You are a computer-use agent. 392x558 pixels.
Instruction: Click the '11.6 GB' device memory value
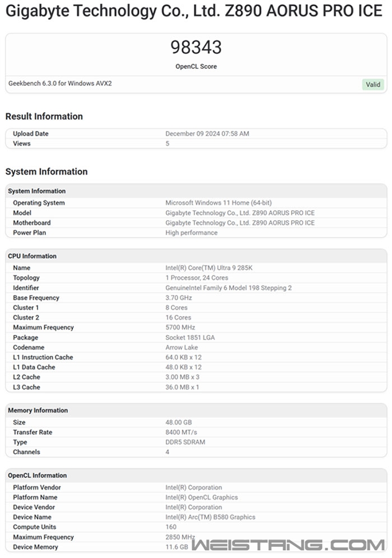(177, 547)
